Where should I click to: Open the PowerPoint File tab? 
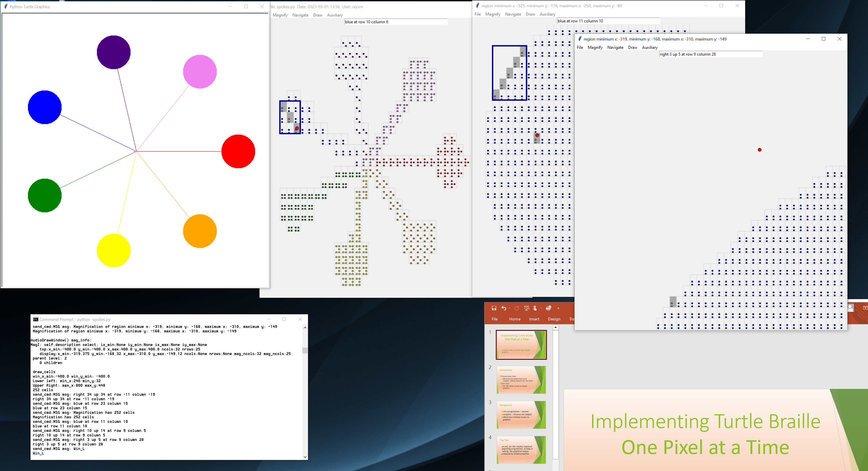coord(494,319)
